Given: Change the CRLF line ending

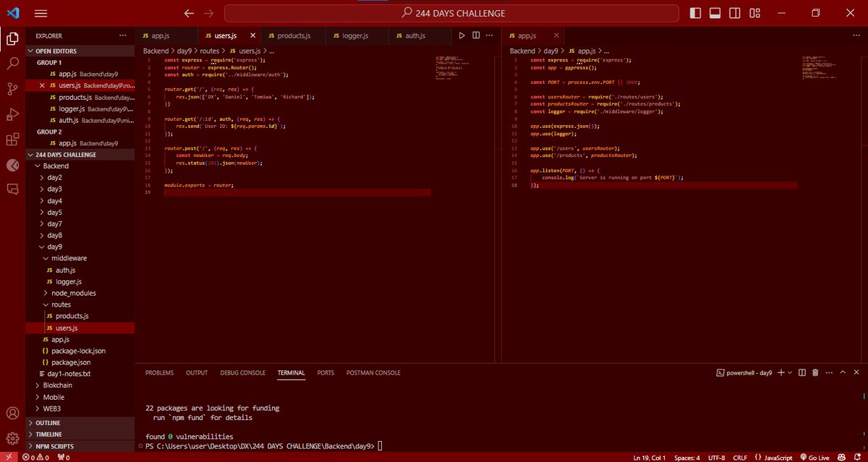Looking at the screenshot, I should (x=739, y=457).
